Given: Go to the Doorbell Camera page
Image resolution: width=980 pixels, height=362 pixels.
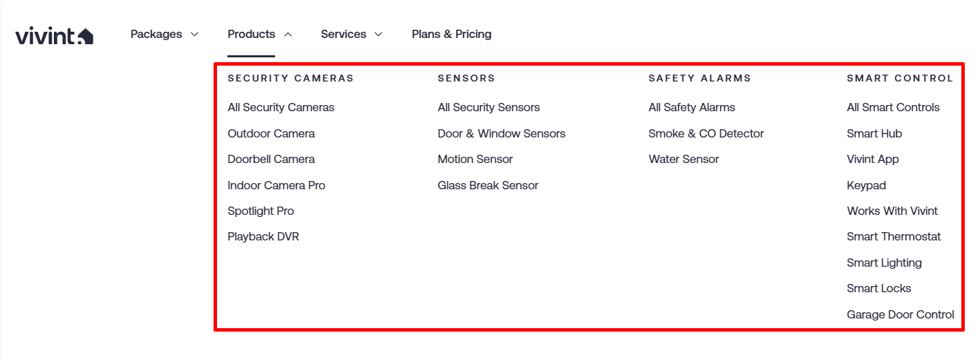Looking at the screenshot, I should [x=271, y=160].
